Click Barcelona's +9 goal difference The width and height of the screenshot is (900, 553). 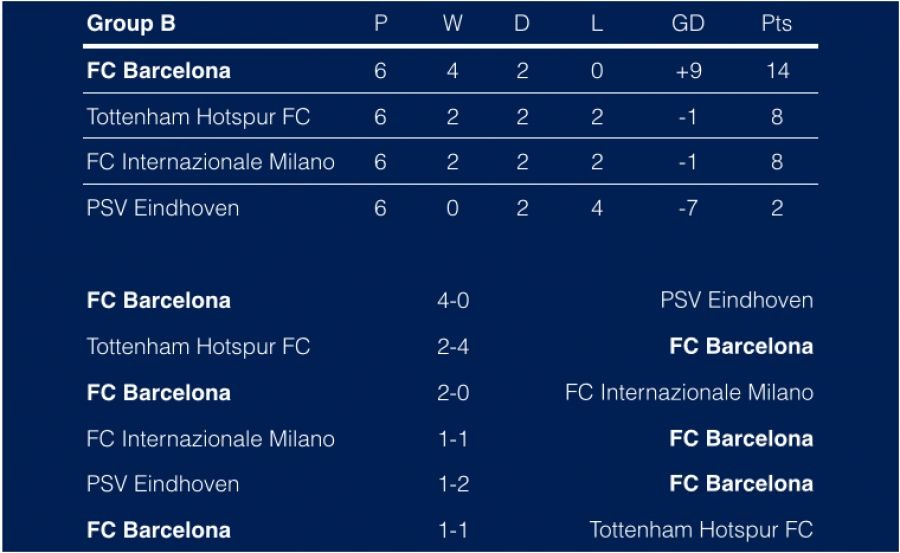coord(688,71)
